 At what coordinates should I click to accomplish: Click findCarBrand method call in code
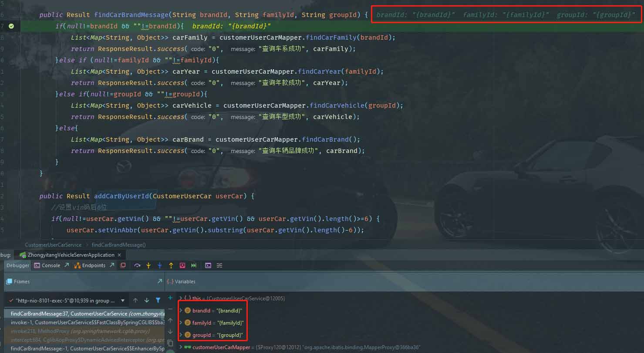click(325, 139)
